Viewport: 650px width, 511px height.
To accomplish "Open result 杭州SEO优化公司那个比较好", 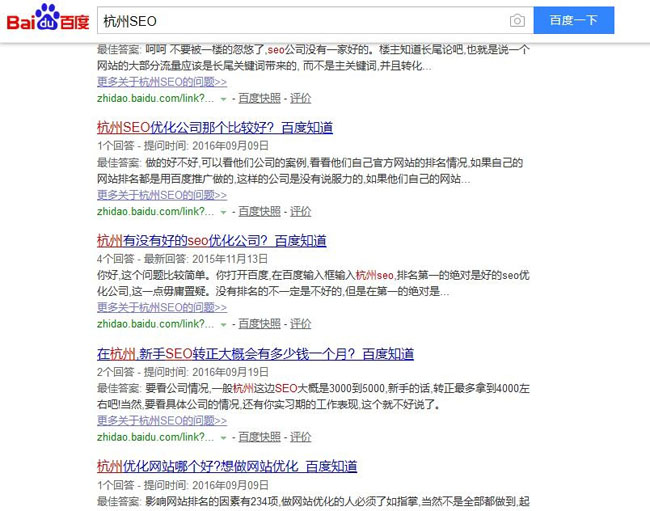I will click(x=215, y=127).
